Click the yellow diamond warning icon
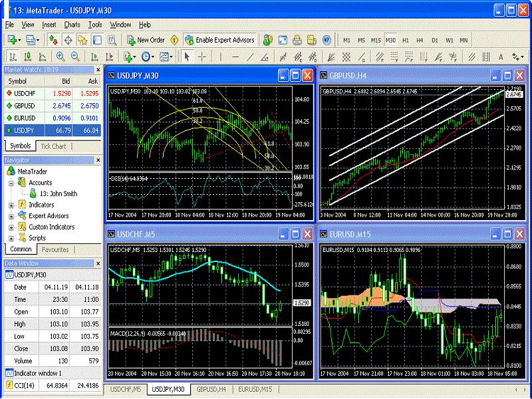This screenshot has height=399, width=532. 174,40
